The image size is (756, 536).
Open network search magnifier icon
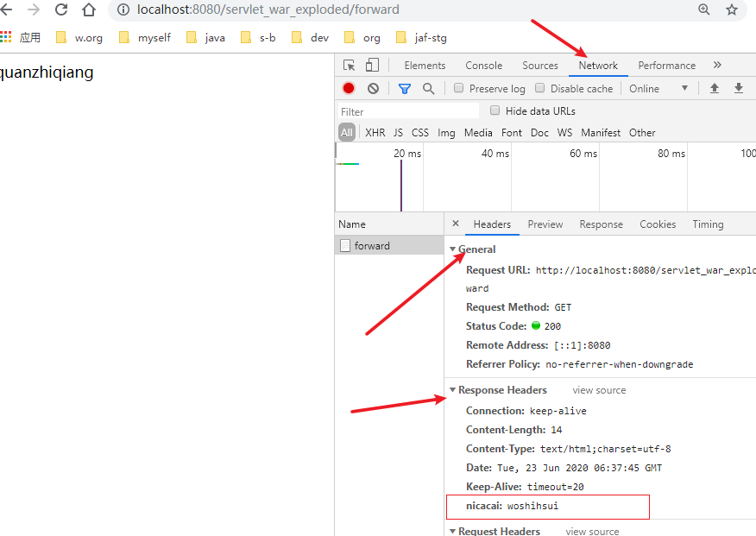[428, 89]
